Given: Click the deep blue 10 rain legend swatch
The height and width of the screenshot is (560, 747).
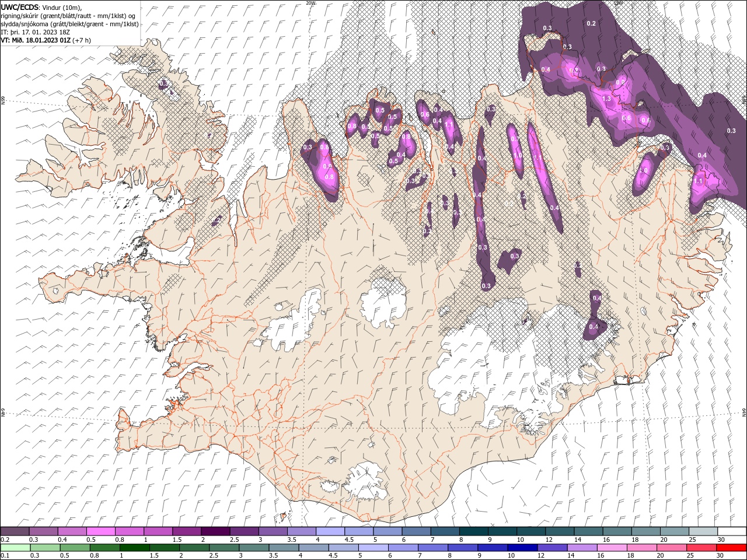Looking at the screenshot, I should 522,548.
